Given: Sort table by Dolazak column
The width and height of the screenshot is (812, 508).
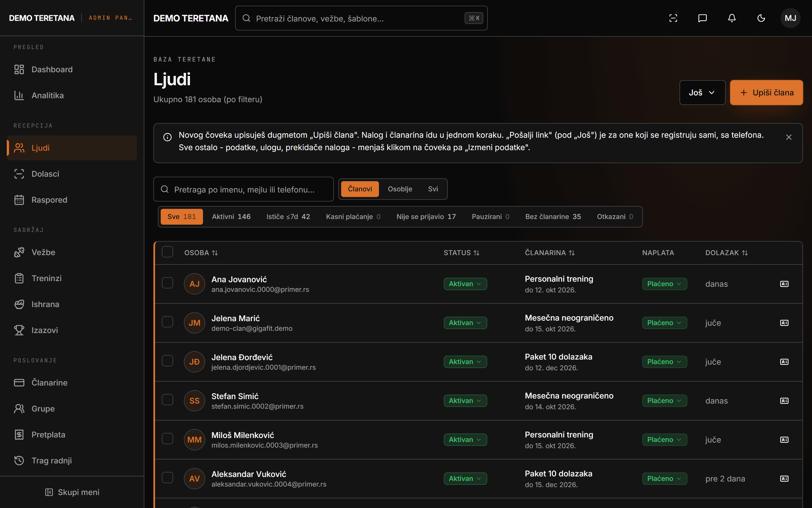Looking at the screenshot, I should pyautogui.click(x=727, y=253).
